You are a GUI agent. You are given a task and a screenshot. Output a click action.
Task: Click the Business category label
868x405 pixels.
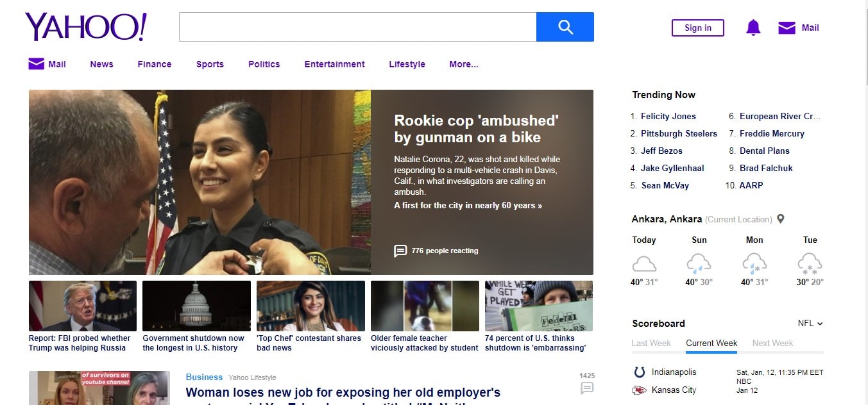pos(204,377)
